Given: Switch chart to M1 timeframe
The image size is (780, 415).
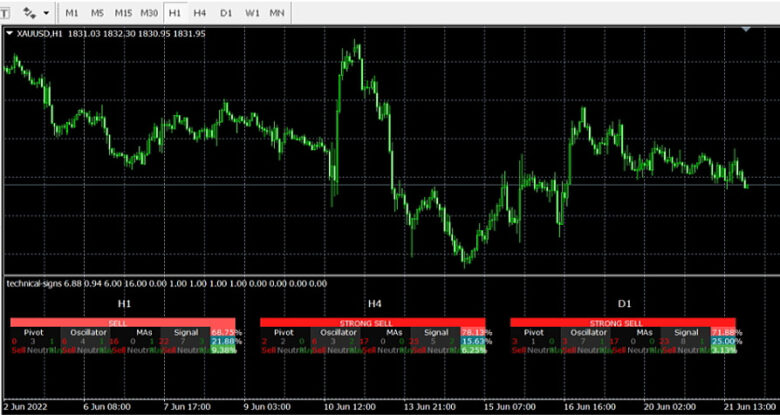Looking at the screenshot, I should [x=72, y=13].
